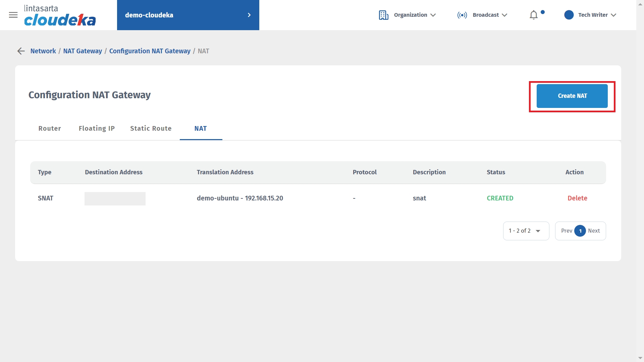Click the back arrow in breadcrumb
This screenshot has width=644, height=362.
21,51
